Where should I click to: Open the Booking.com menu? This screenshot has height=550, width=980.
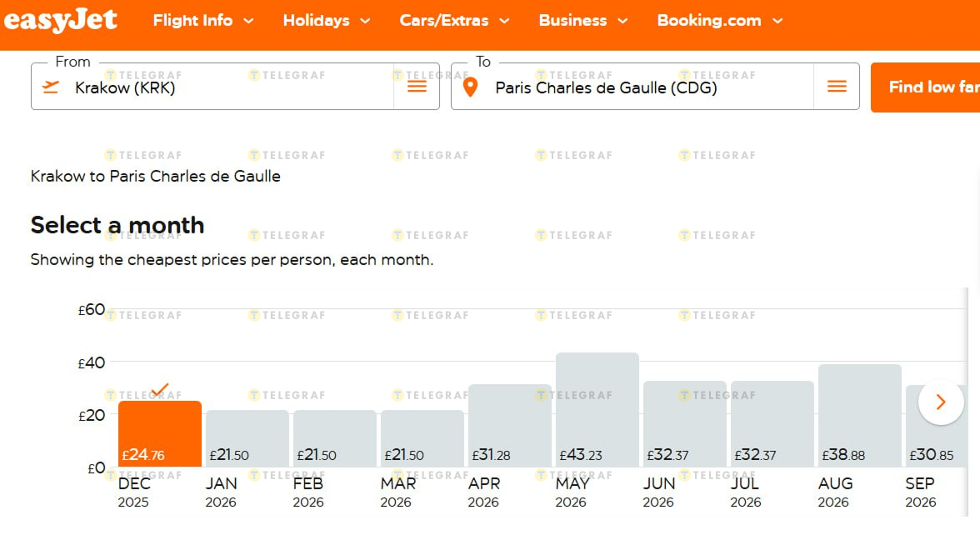tap(719, 21)
